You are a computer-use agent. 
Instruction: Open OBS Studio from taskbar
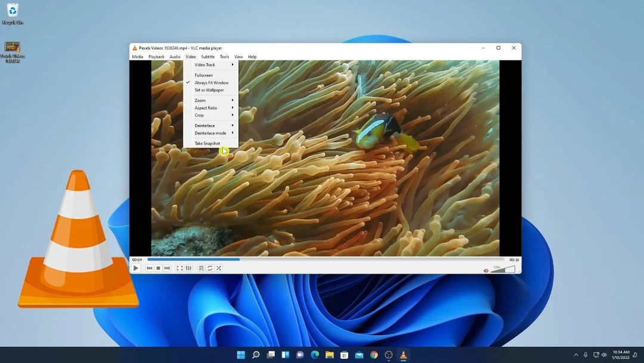389,355
